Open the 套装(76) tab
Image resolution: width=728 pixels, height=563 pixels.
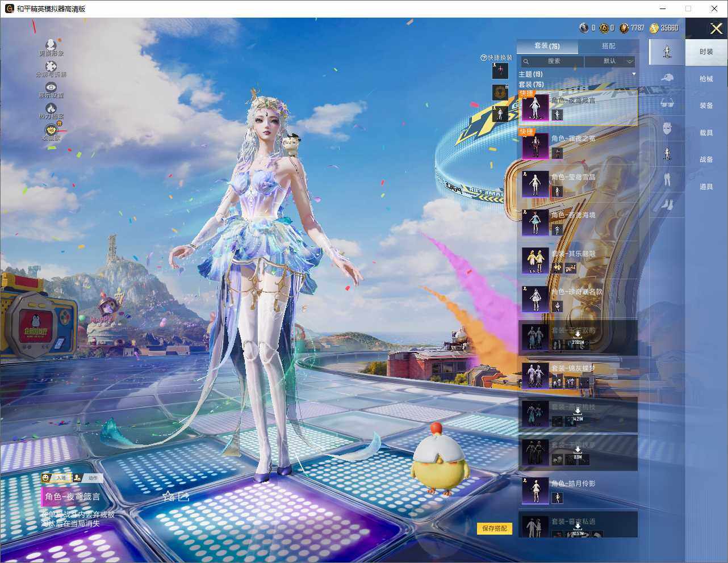coord(547,46)
